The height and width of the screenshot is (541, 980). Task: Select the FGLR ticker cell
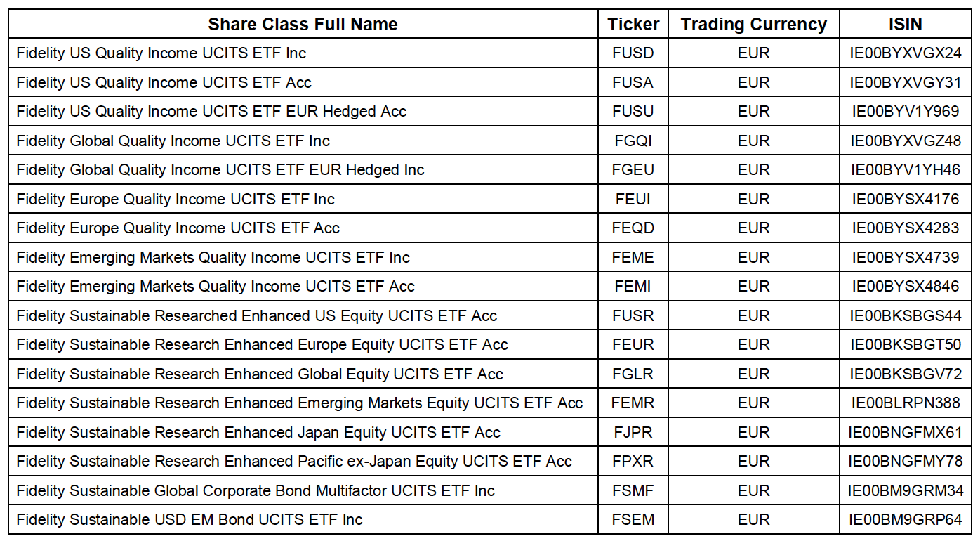click(x=633, y=374)
